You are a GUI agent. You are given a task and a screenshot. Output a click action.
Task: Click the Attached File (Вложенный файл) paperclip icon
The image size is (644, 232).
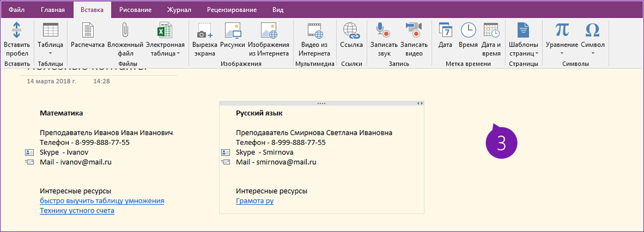point(125,31)
